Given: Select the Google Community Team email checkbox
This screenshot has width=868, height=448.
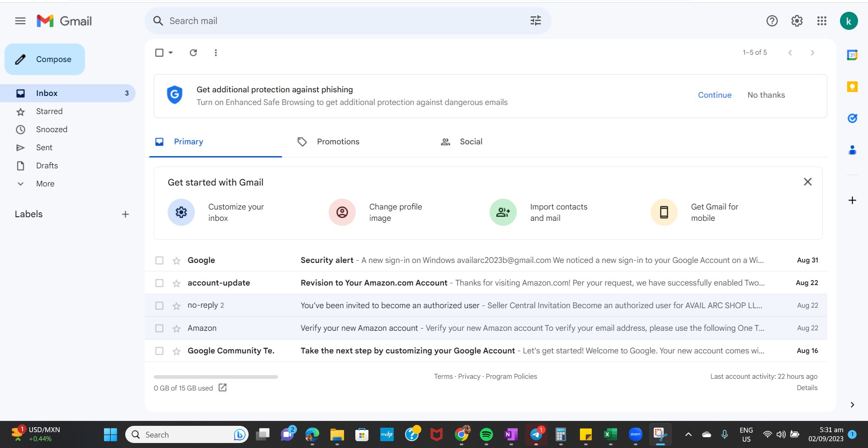Looking at the screenshot, I should click(159, 351).
